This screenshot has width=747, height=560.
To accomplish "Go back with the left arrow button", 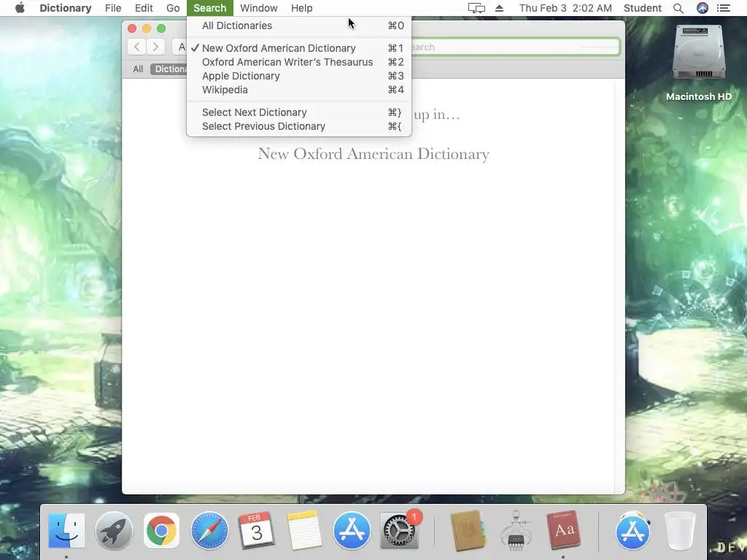I will pyautogui.click(x=137, y=47).
